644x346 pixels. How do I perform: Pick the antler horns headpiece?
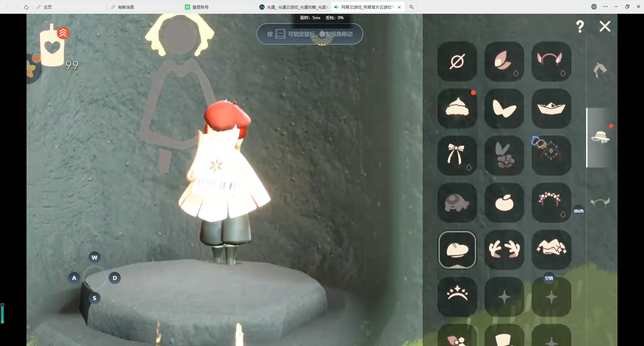point(504,249)
